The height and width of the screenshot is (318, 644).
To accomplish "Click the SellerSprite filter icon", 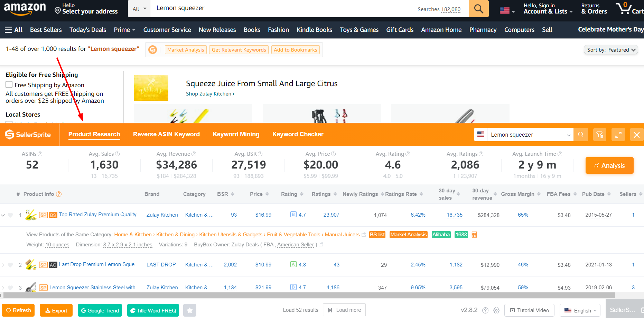I will click(x=600, y=135).
